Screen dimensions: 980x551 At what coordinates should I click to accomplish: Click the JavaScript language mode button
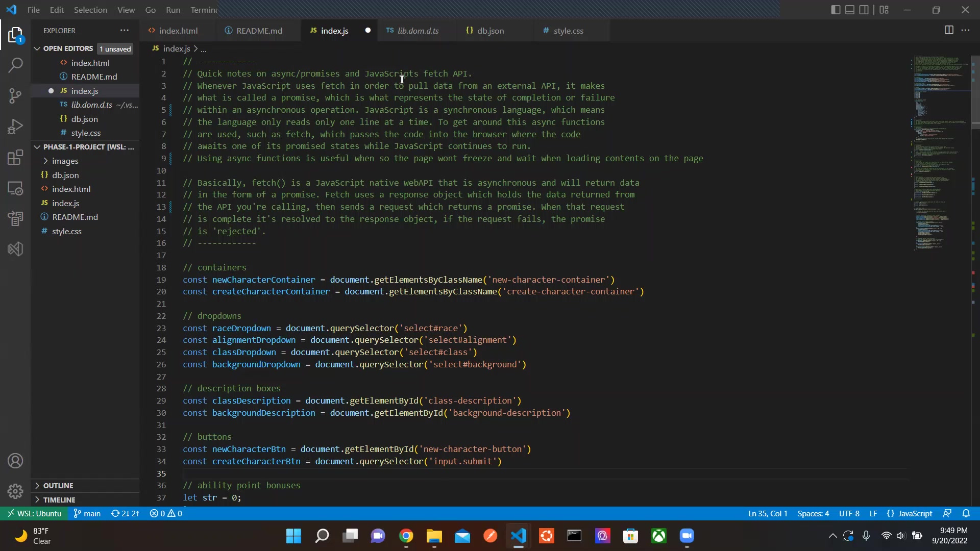(x=915, y=514)
